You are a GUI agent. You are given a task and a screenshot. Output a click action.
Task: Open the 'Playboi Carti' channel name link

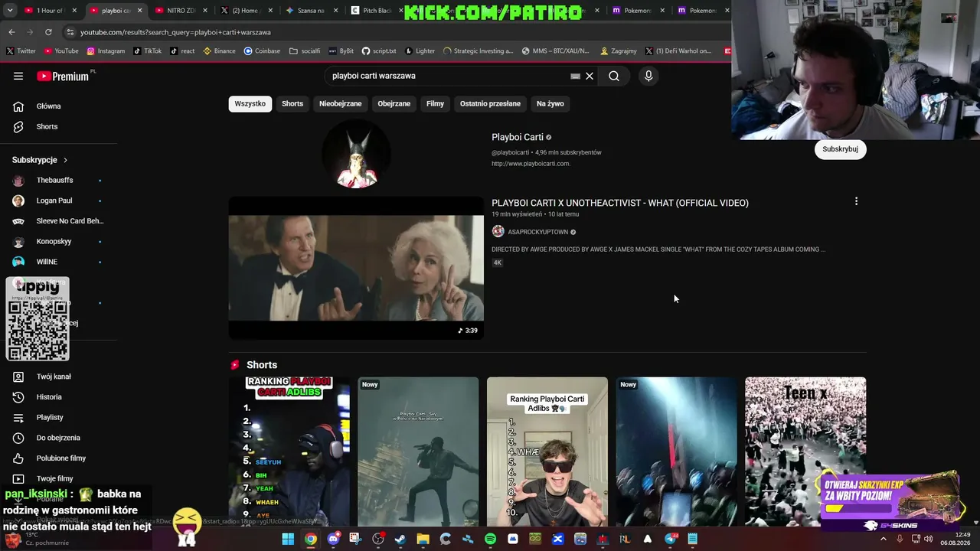tap(518, 137)
